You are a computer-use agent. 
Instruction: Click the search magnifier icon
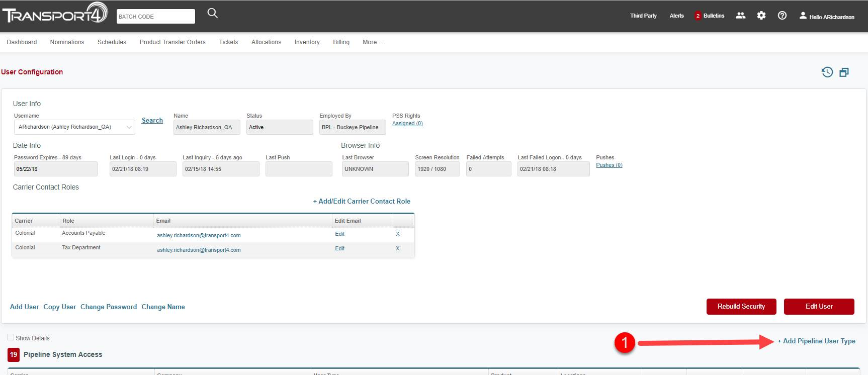(213, 14)
